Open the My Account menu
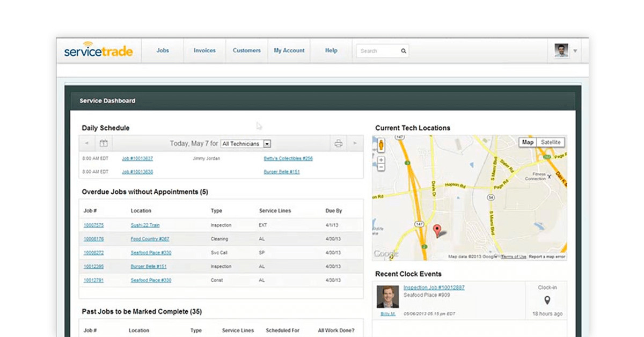Viewport: 644px width, 337px height. [x=289, y=50]
